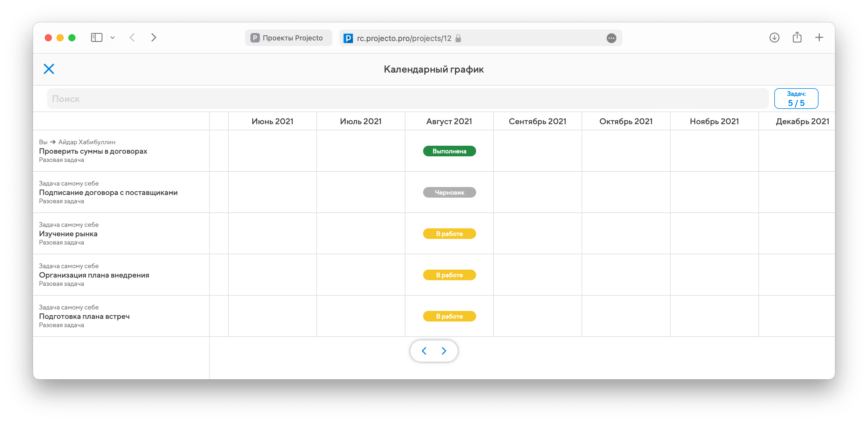Close the Календарный график panel with X

(x=49, y=69)
